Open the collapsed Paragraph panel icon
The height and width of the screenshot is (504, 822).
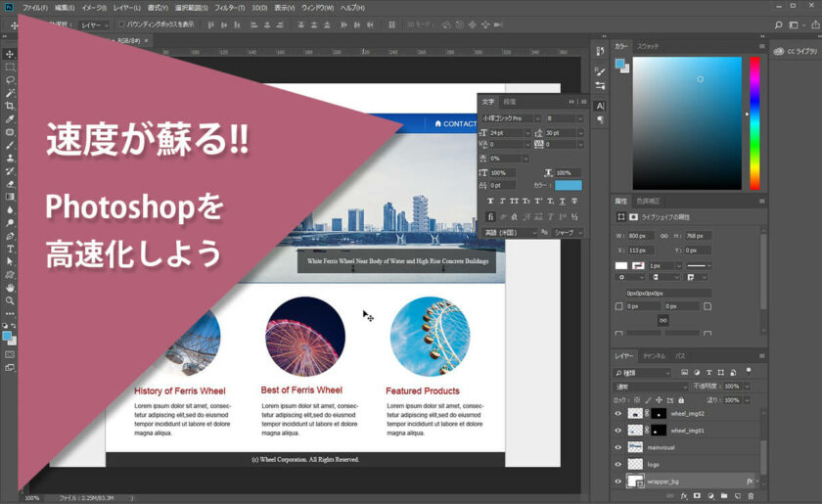[600, 120]
